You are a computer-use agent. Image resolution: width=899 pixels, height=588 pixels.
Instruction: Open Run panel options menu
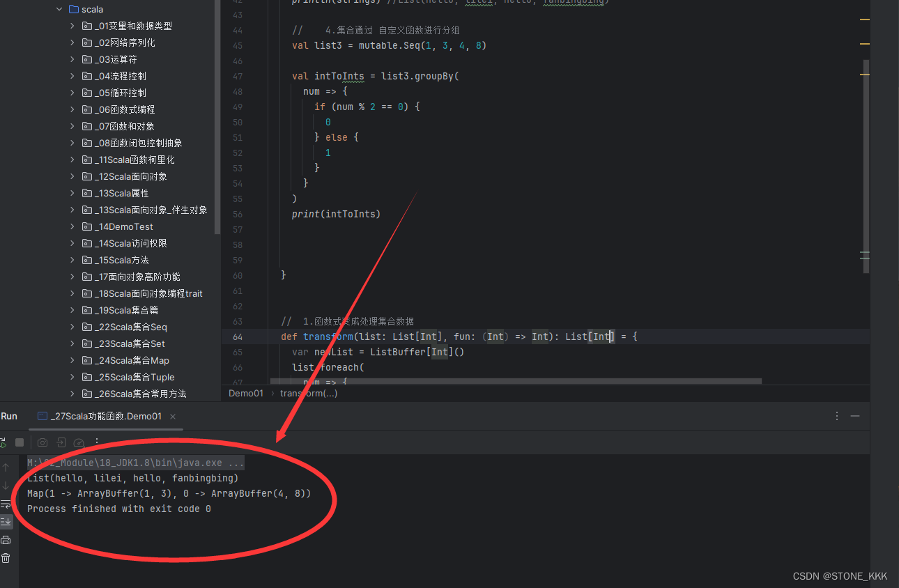coord(837,416)
